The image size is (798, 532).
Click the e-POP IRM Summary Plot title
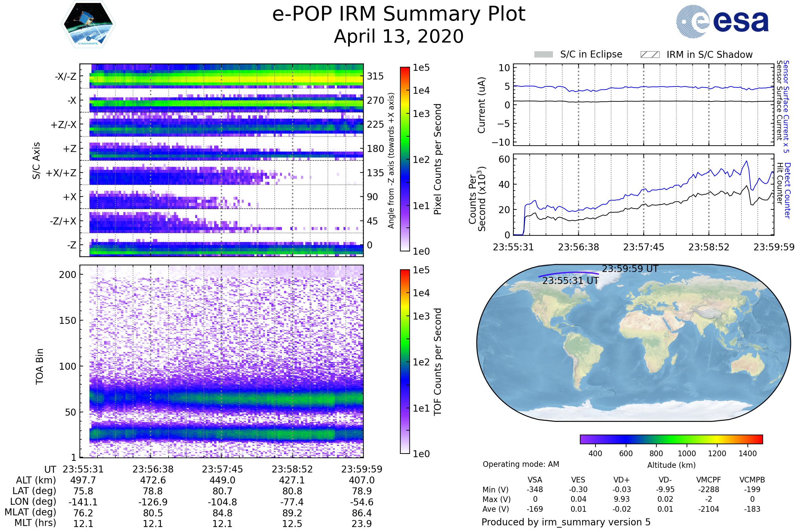click(x=399, y=14)
